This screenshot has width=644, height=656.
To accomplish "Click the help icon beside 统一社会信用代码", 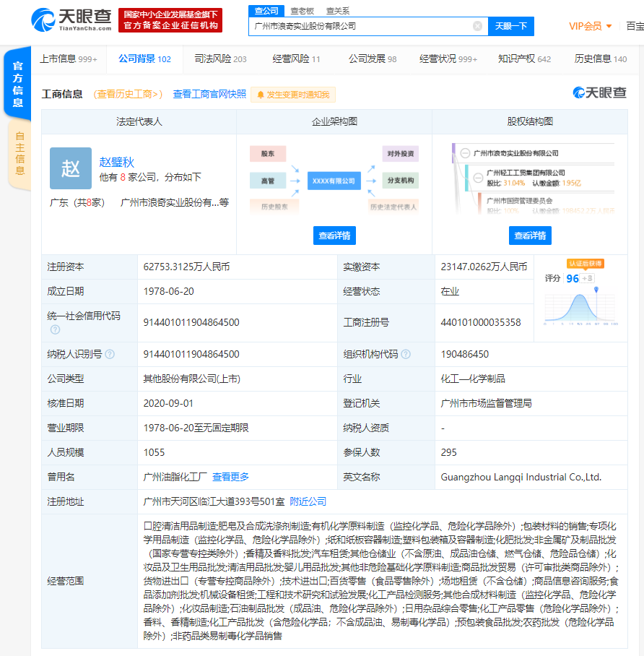I will click(x=55, y=329).
